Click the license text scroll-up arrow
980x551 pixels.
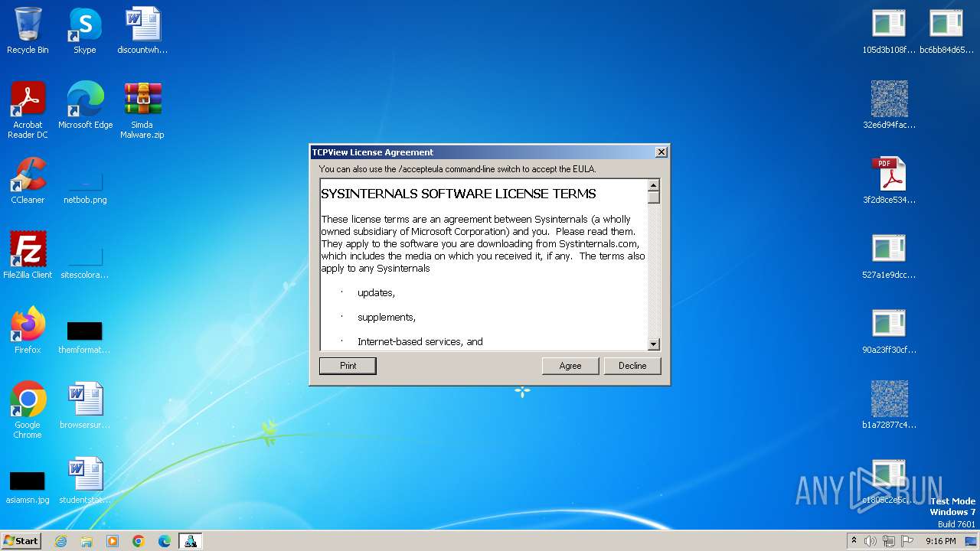[653, 184]
